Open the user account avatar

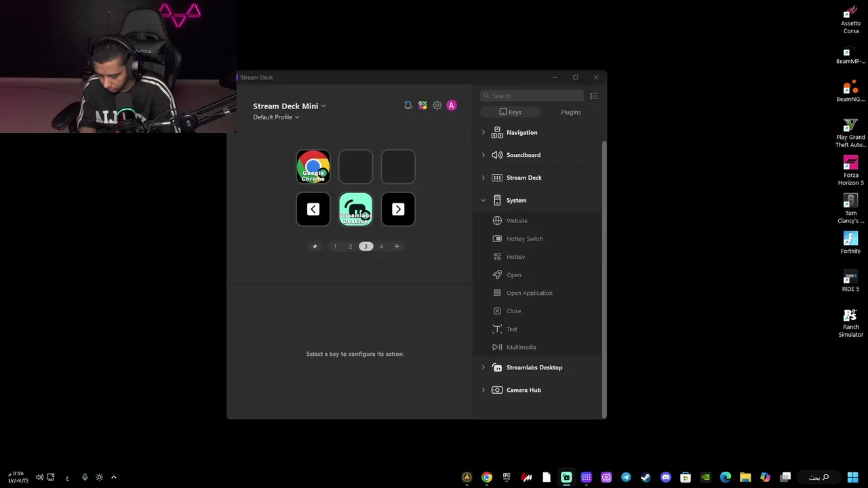pos(452,106)
